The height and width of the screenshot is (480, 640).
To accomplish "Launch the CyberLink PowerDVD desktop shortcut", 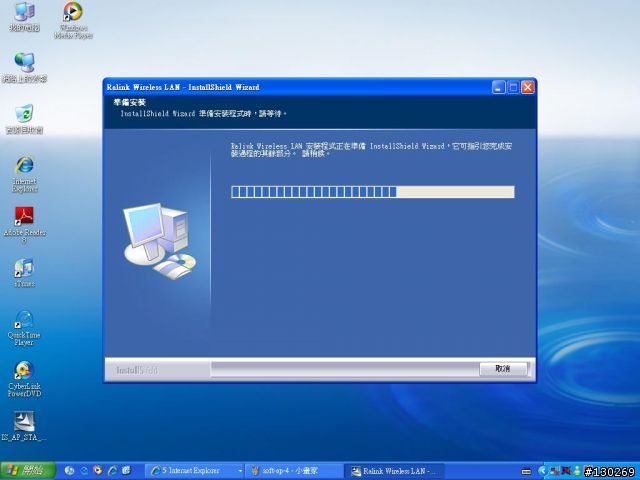I will [x=24, y=379].
